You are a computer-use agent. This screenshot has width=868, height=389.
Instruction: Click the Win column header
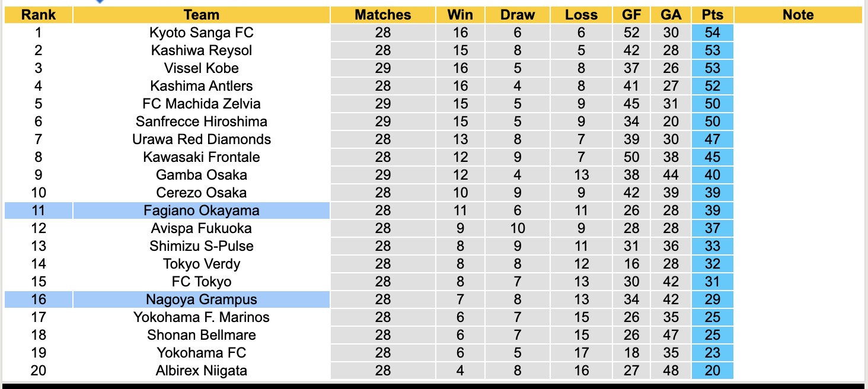460,15
